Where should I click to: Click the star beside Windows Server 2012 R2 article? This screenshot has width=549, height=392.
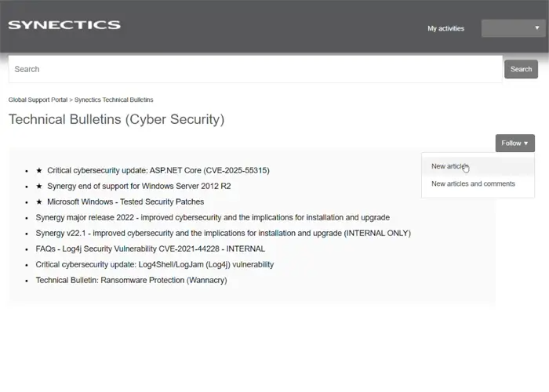click(39, 186)
